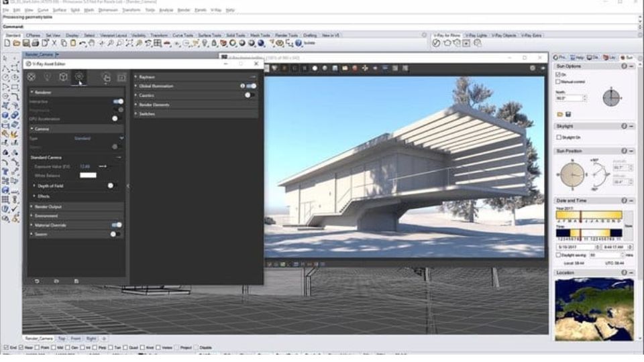Viewport: 644px width, 362px height.
Task: Click the Year slider in Date and Time
Action: tap(589, 215)
